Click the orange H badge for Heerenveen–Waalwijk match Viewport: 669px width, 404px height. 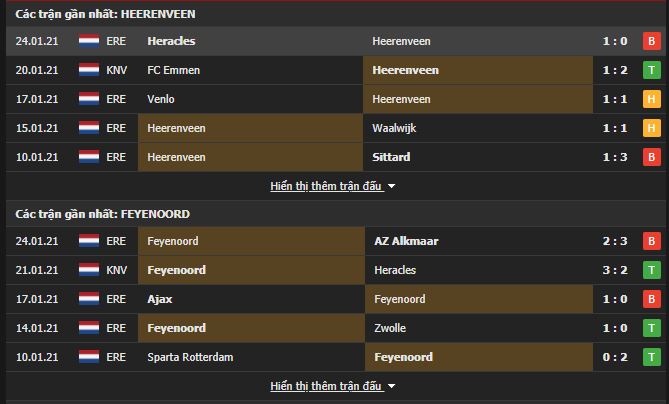point(652,128)
